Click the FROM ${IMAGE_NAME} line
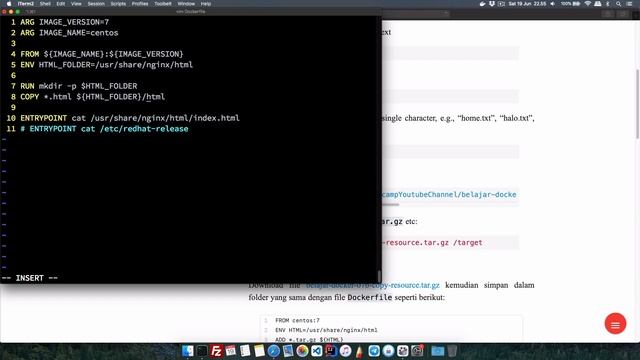 (102, 54)
